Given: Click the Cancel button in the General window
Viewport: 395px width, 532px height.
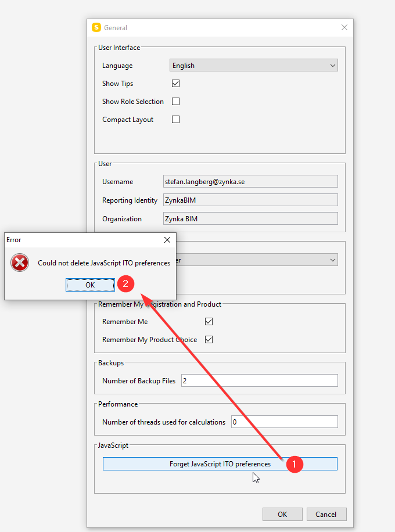Looking at the screenshot, I should click(326, 515).
